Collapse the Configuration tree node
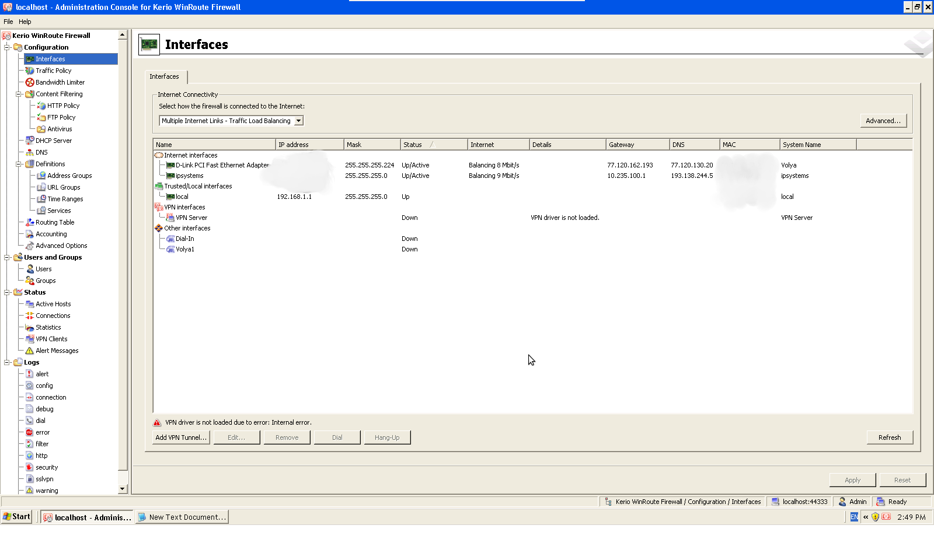 [7, 47]
